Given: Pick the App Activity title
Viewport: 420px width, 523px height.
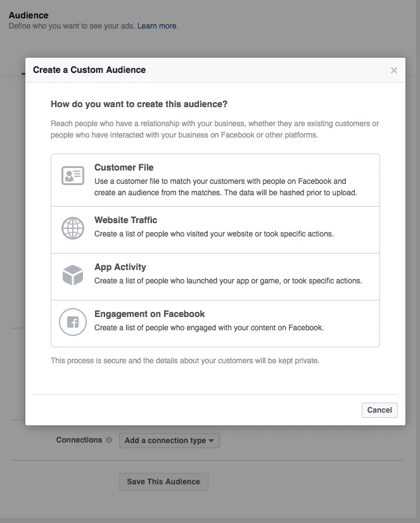Looking at the screenshot, I should tap(120, 267).
